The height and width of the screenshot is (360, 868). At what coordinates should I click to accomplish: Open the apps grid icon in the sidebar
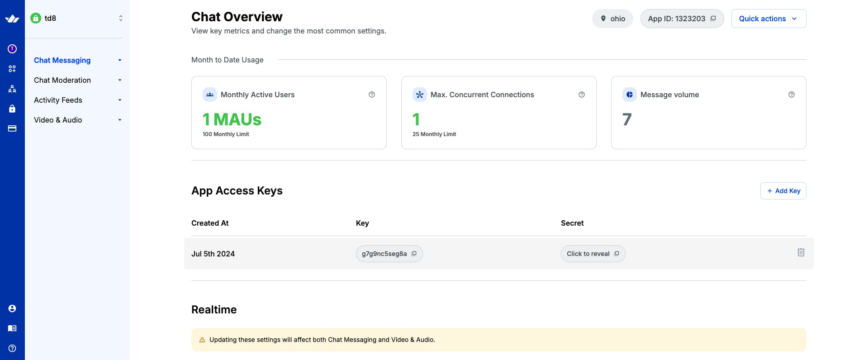(x=12, y=69)
